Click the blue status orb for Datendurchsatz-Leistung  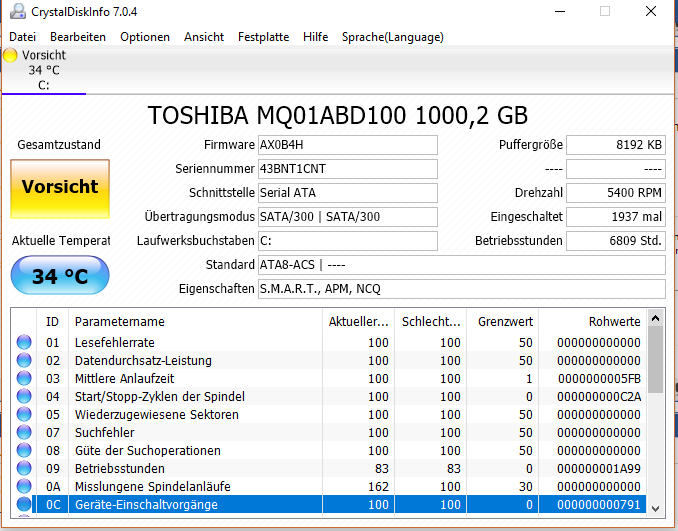24,360
